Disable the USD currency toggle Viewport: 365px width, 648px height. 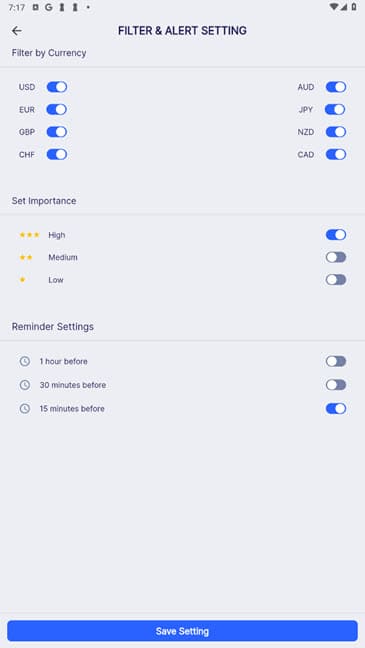(57, 87)
